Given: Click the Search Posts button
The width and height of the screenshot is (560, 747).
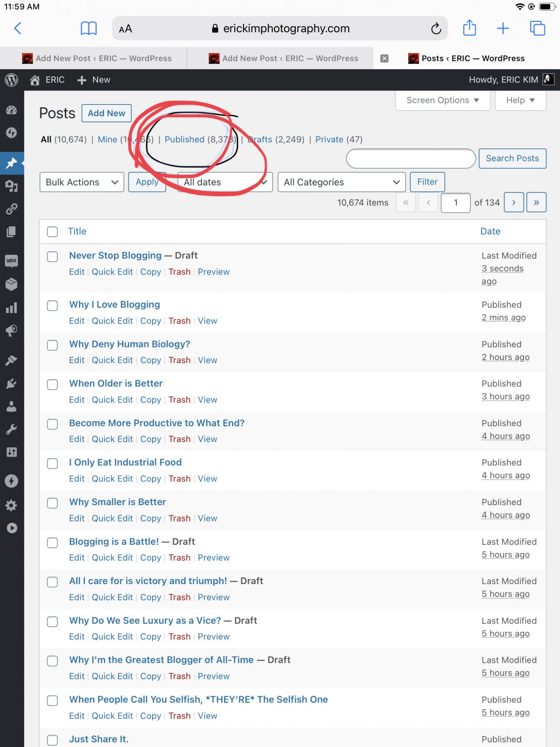Looking at the screenshot, I should click(x=512, y=159).
